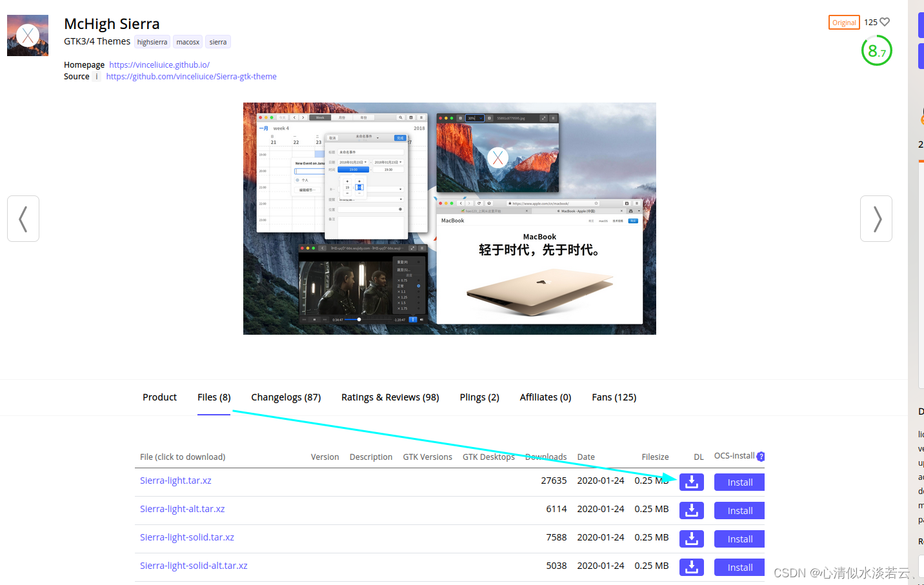The width and height of the screenshot is (924, 585).
Task: Click the Filesize column header
Action: pos(655,457)
